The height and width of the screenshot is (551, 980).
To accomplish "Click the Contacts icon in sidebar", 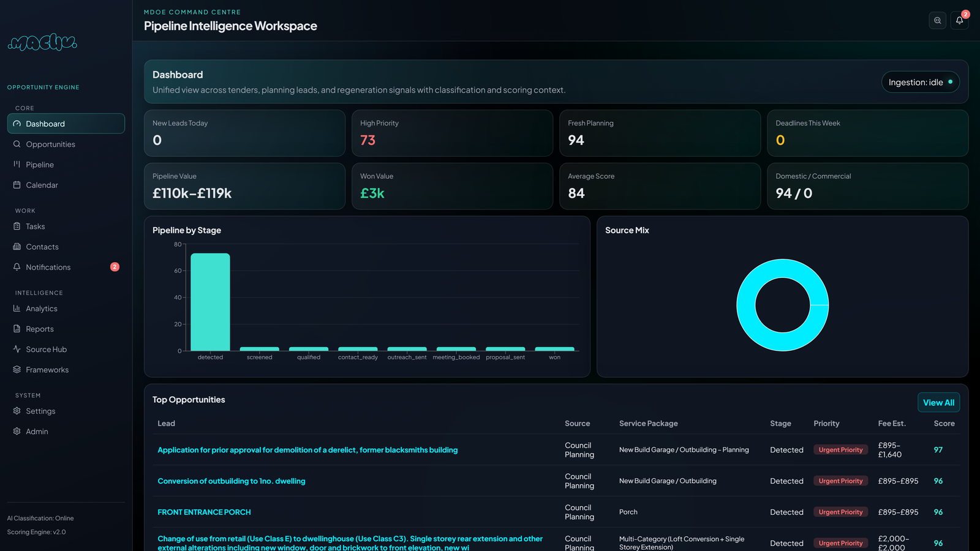I will 17,247.
